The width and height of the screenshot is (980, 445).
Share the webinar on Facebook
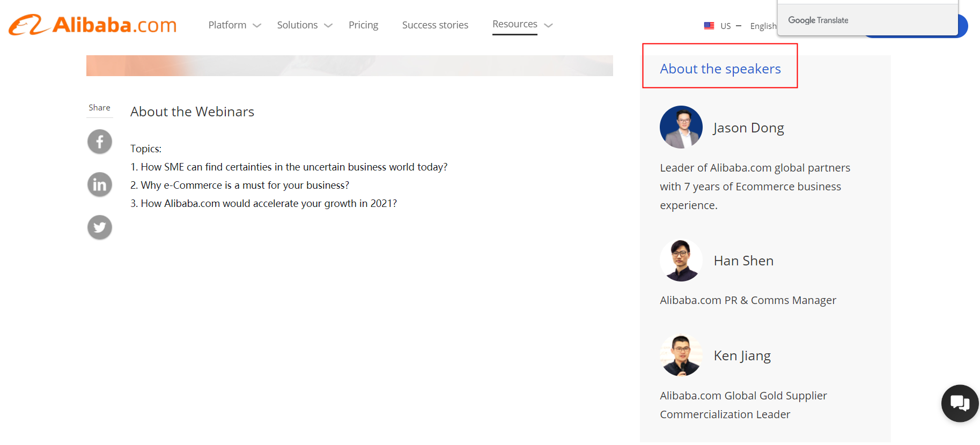[100, 142]
